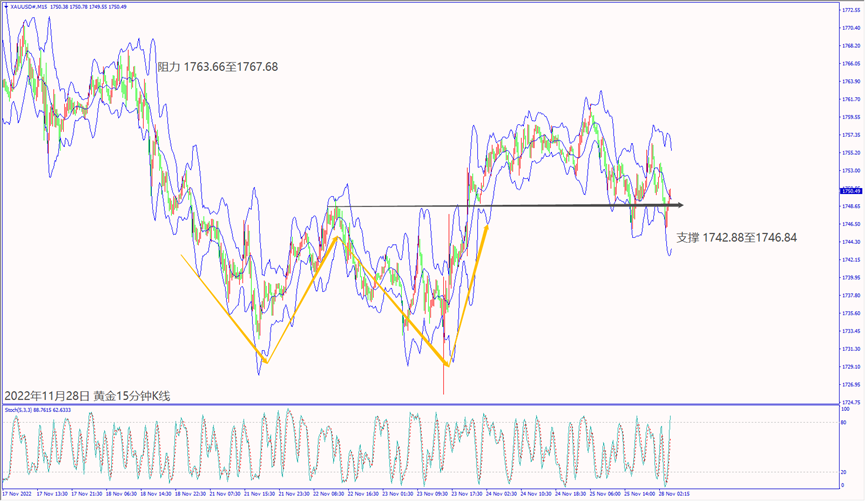Click the 1748.65 price axis label
This screenshot has width=865, height=501.
pos(850,206)
